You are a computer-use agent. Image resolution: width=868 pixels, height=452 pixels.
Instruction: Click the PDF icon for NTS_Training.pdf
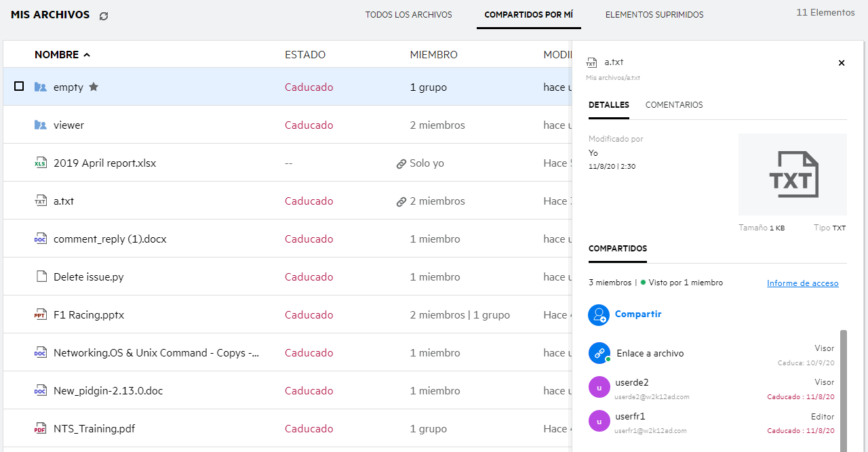[x=41, y=429]
